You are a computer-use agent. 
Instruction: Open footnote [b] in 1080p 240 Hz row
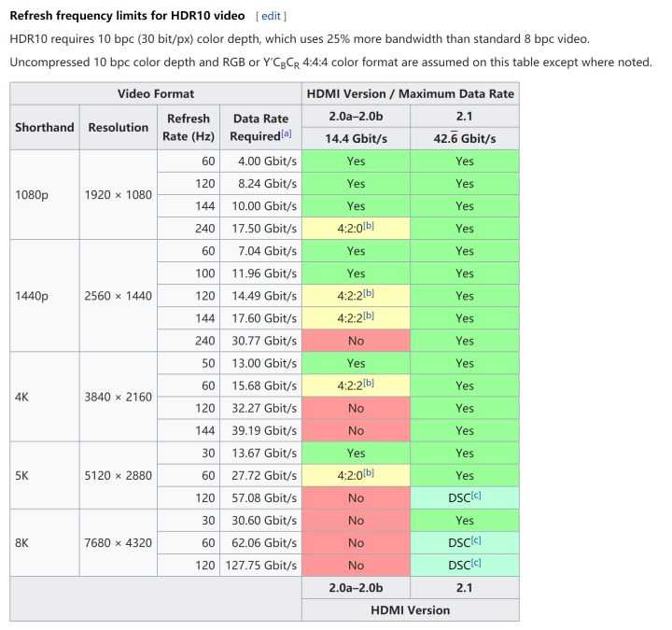coord(368,226)
